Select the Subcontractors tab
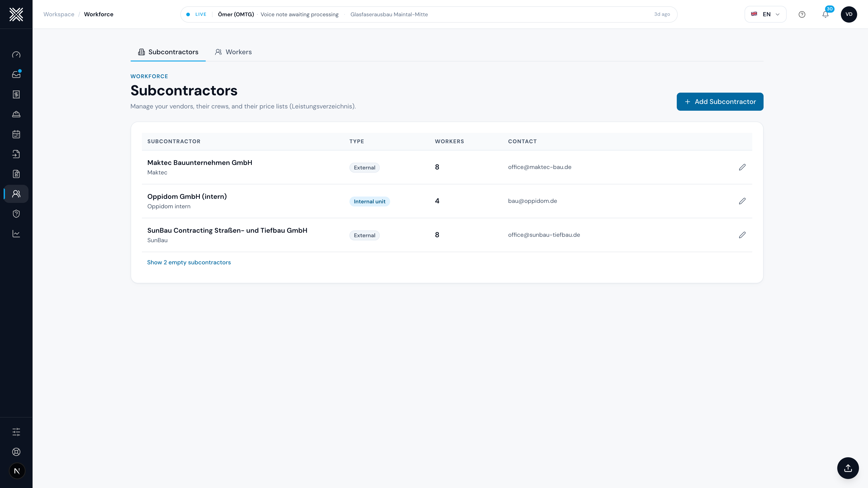The width and height of the screenshot is (868, 488). [x=168, y=52]
